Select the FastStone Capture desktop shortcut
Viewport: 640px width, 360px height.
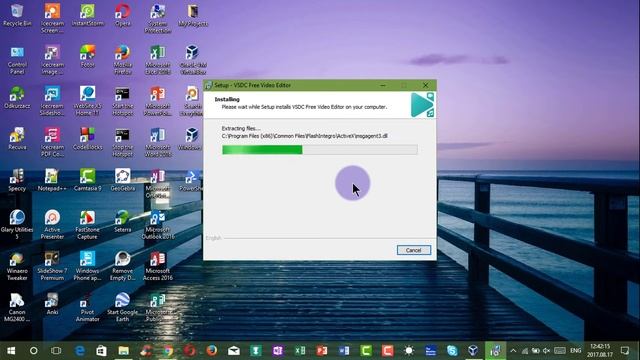point(87,225)
